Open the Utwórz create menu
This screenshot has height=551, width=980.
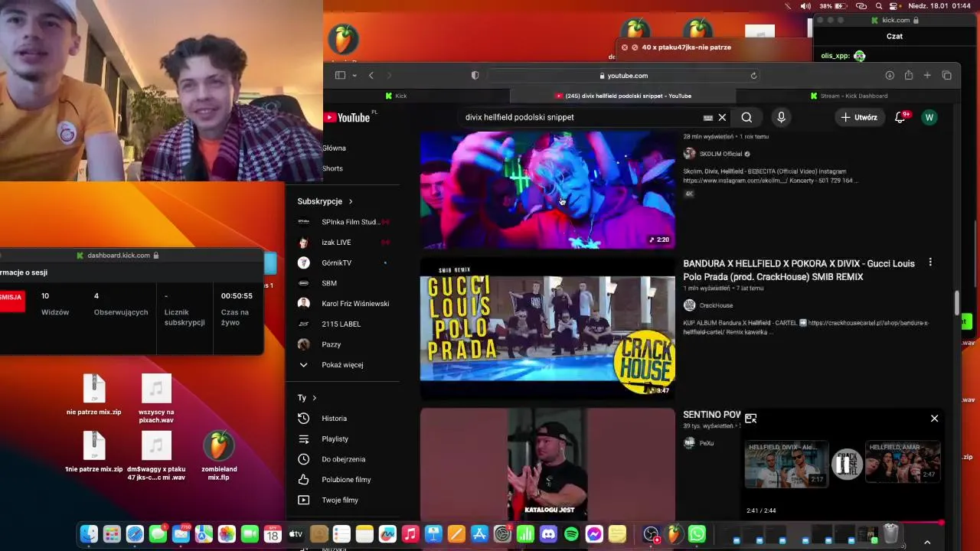click(x=859, y=117)
